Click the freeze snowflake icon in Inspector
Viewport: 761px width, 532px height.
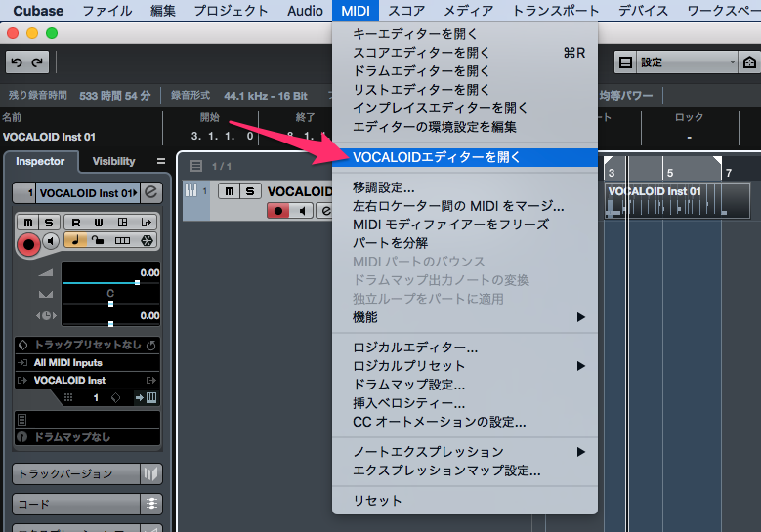(x=147, y=240)
